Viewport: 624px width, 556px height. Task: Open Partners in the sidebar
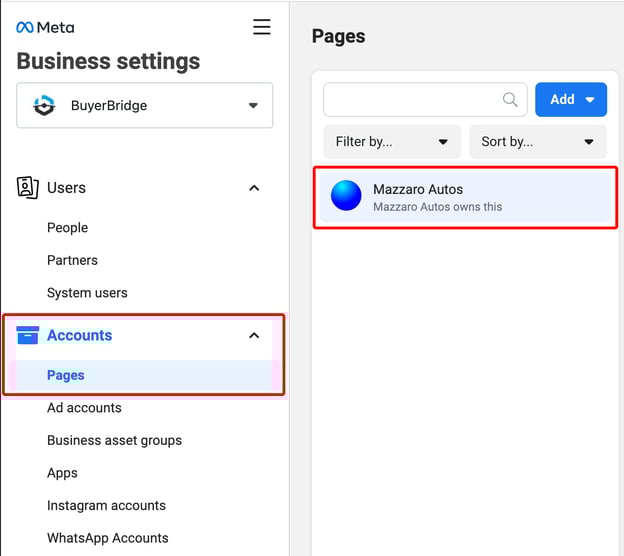tap(72, 260)
